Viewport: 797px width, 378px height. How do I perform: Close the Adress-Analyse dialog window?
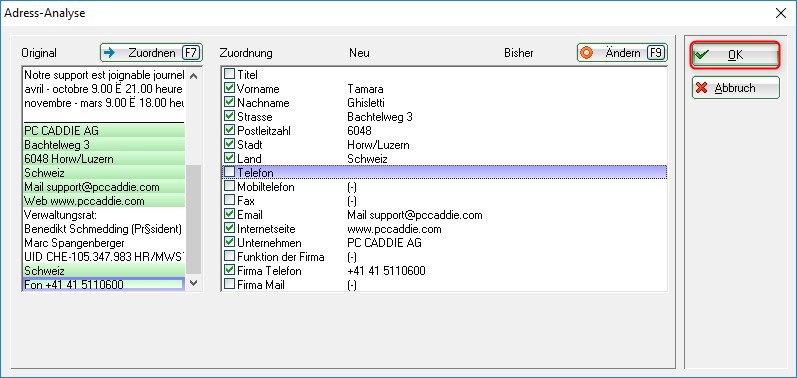click(781, 13)
